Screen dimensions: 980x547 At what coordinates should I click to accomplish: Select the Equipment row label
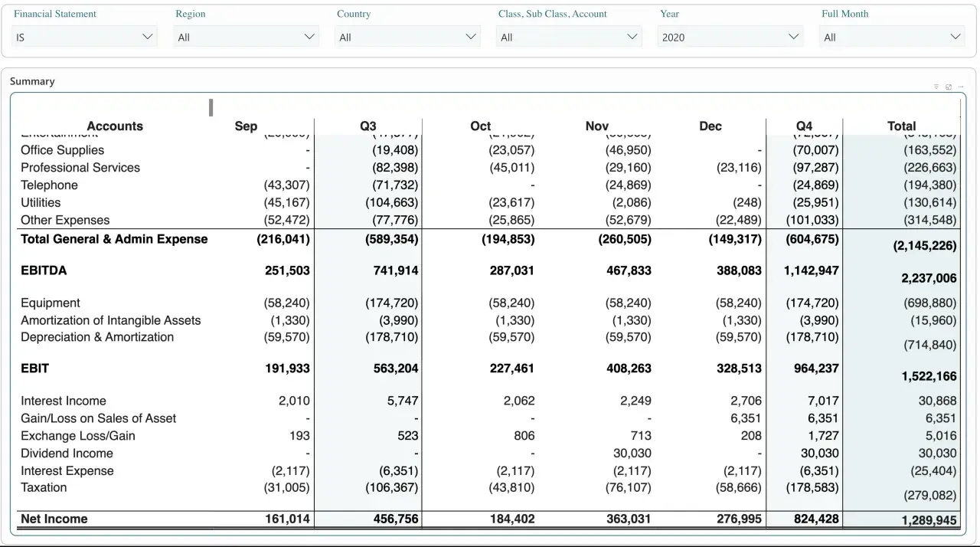[51, 303]
